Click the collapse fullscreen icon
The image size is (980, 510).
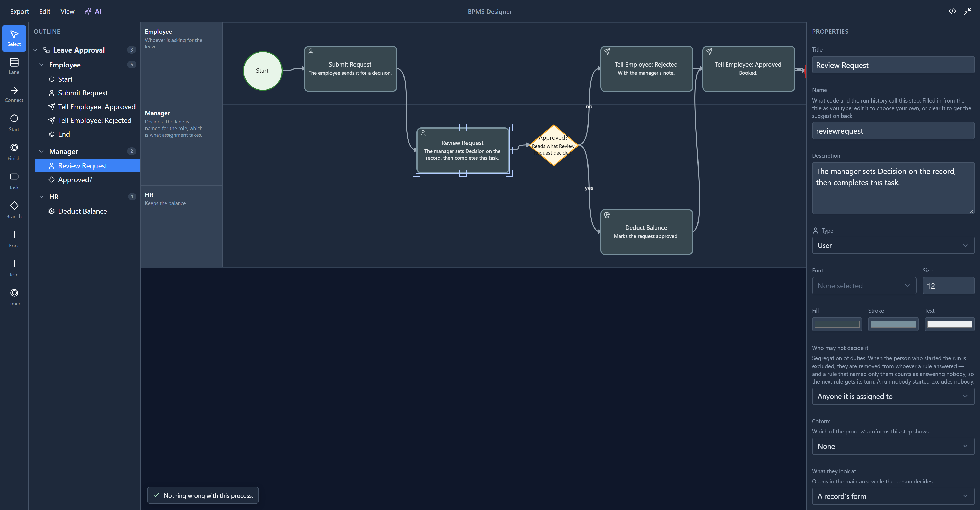[968, 11]
